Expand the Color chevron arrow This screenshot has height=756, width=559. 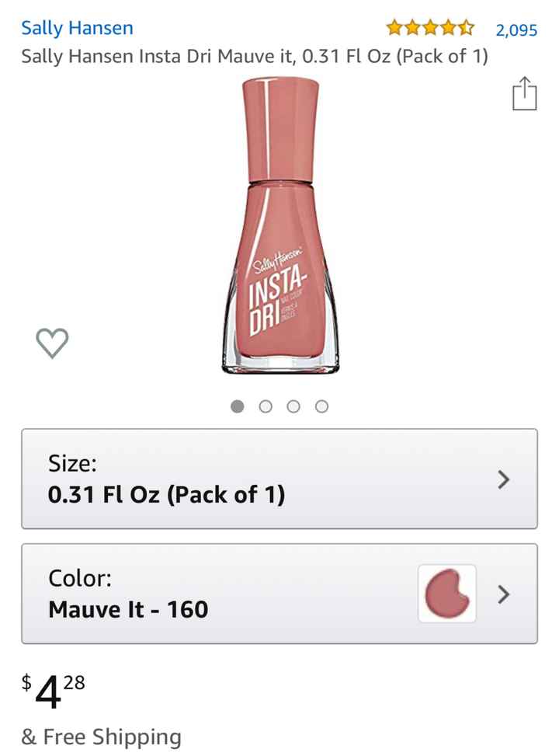[503, 594]
